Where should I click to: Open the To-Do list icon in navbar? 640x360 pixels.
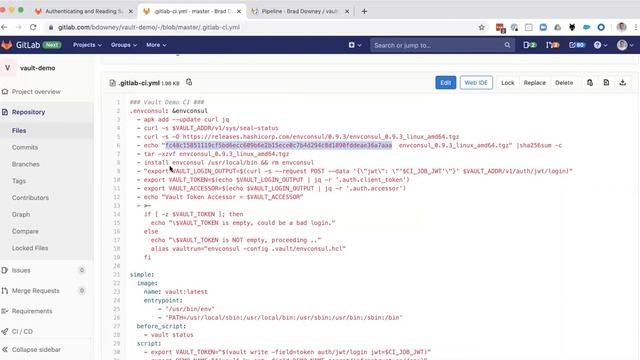577,45
